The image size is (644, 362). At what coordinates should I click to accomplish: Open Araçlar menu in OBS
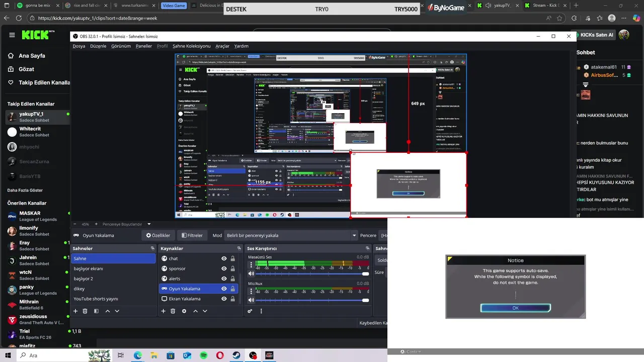point(222,46)
